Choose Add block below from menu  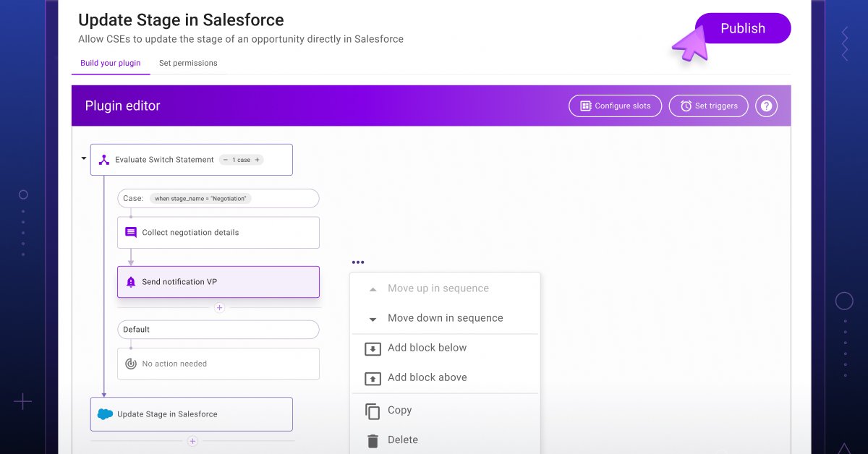(x=427, y=348)
